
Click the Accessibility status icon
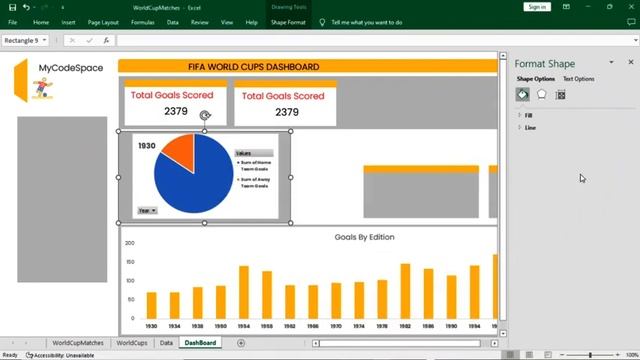29,355
